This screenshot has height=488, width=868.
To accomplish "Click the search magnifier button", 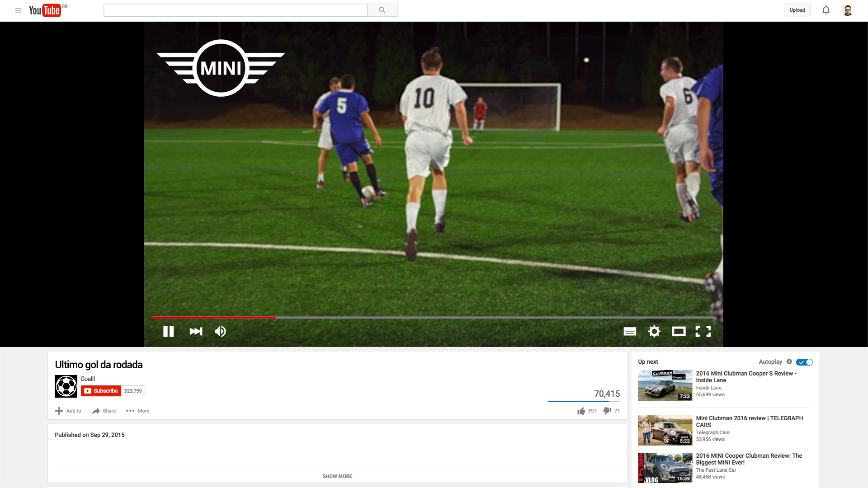I will (x=382, y=10).
